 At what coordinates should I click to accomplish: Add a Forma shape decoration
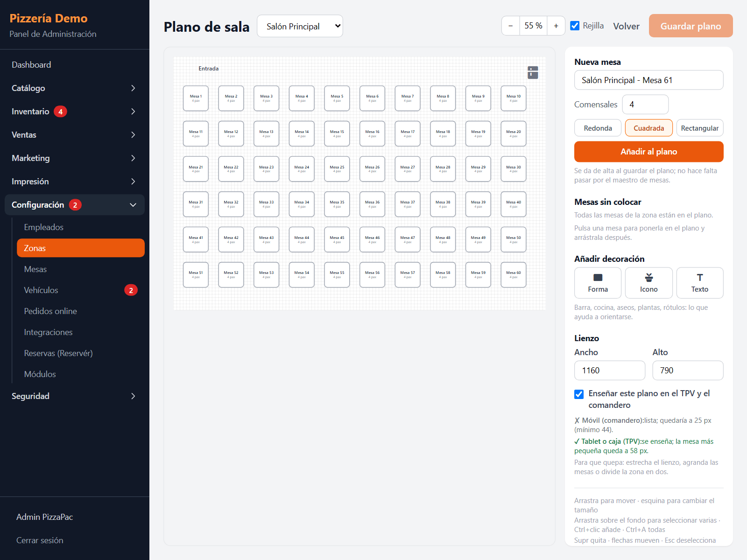coord(598,283)
